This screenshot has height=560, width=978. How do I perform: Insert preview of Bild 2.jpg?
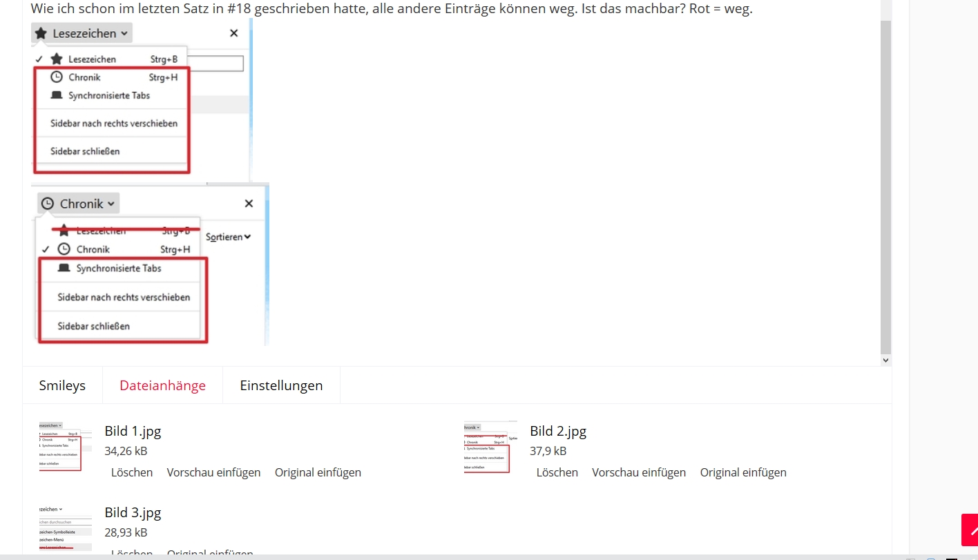(x=639, y=472)
